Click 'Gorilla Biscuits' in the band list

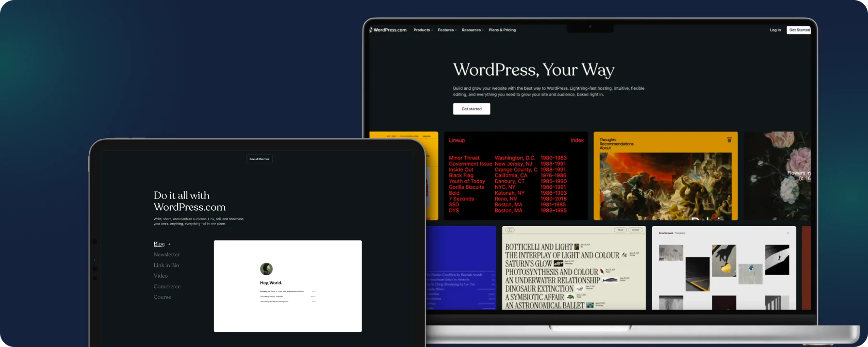coord(466,187)
